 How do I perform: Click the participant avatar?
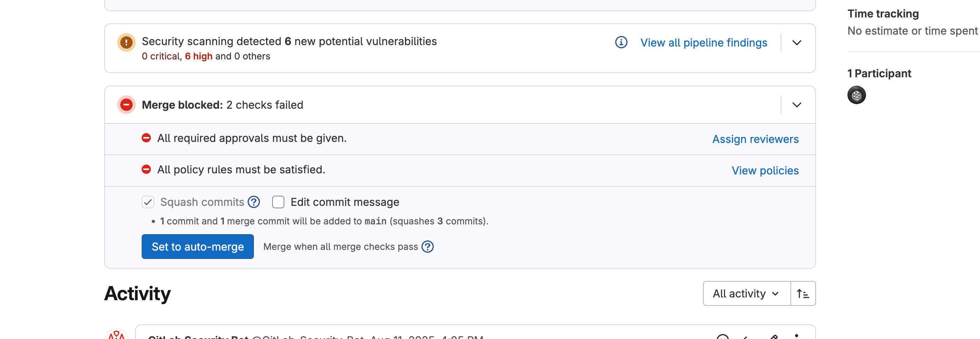[x=856, y=95]
